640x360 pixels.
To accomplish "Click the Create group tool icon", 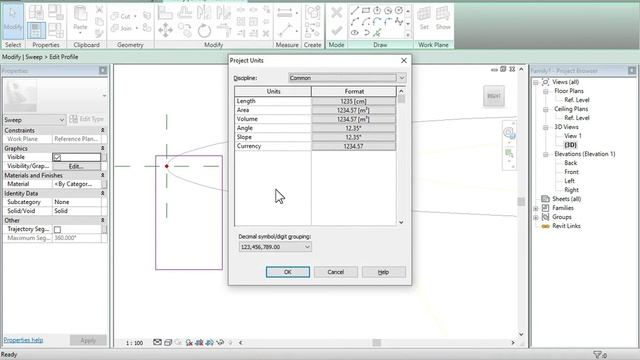I will coord(312,13).
